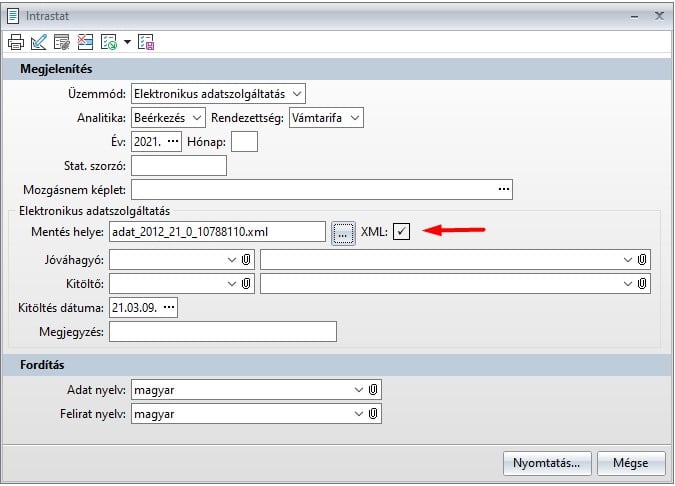Click the Hónap input field

tap(244, 142)
